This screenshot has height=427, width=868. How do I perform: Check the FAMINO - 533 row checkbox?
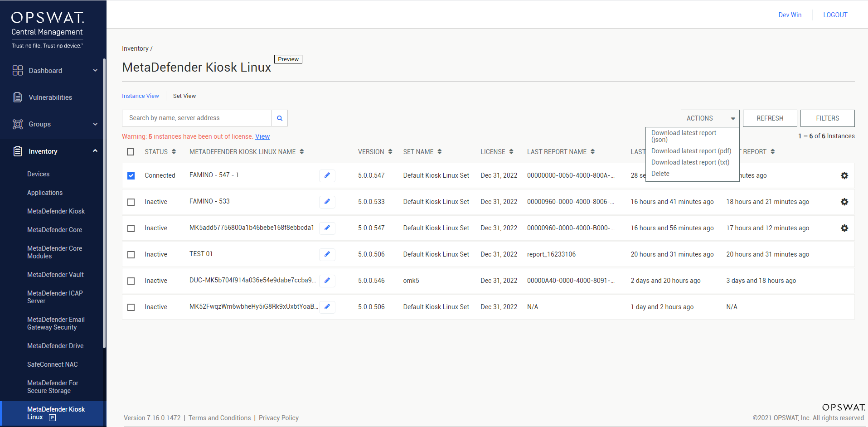click(131, 202)
